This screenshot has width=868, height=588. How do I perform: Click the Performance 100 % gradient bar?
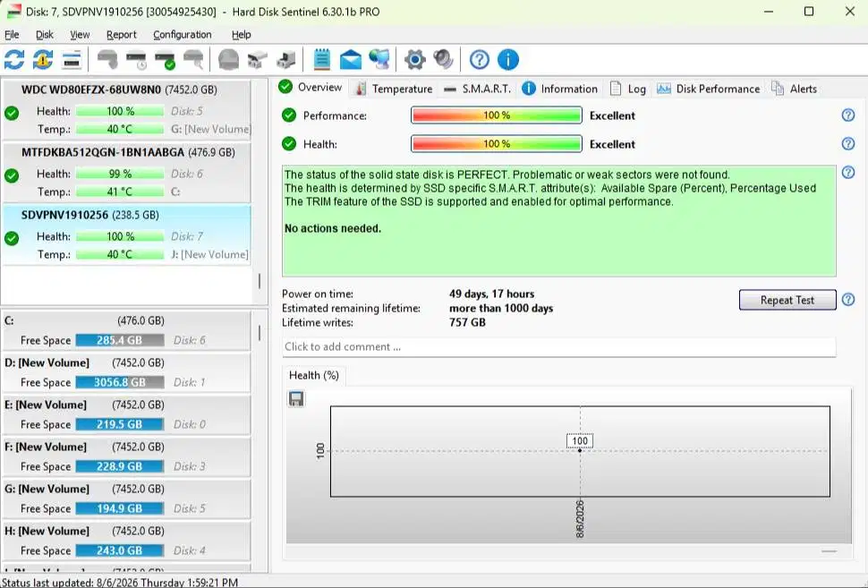pos(497,115)
